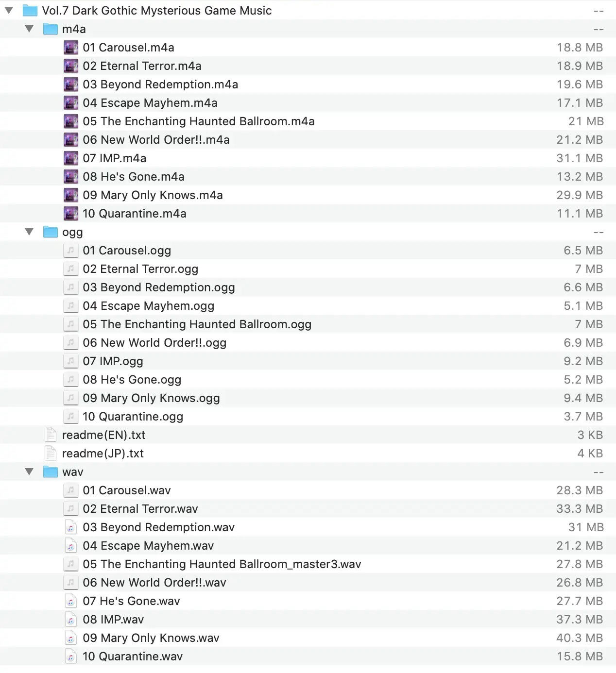The height and width of the screenshot is (673, 616).
Task: Select 08 IMP.wav file name
Action: pyautogui.click(x=113, y=620)
